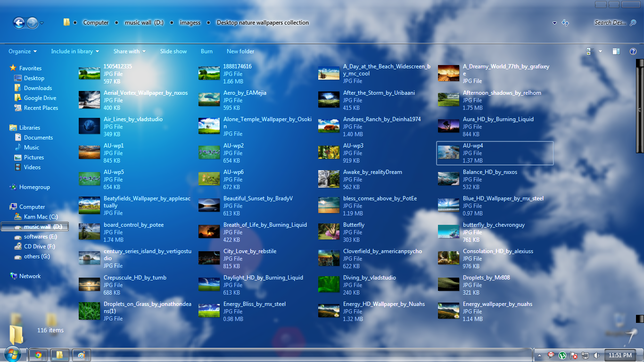644x362 pixels.
Task: Open the volume control tray icon
Action: (596, 355)
